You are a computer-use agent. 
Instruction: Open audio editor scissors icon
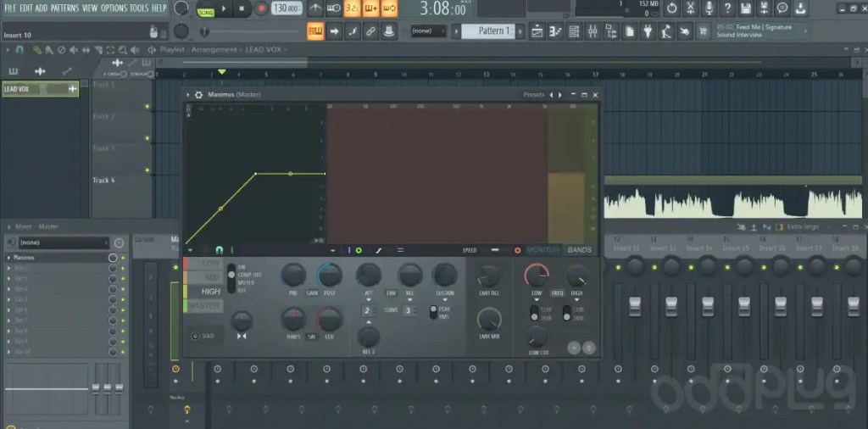(x=691, y=8)
